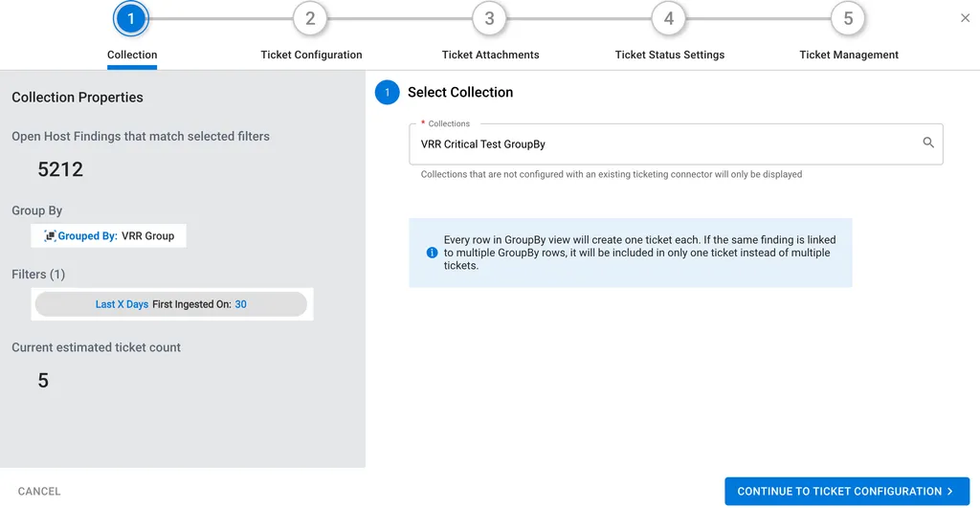This screenshot has height=508, width=980.
Task: Click the Grouped By icon
Action: (x=50, y=235)
